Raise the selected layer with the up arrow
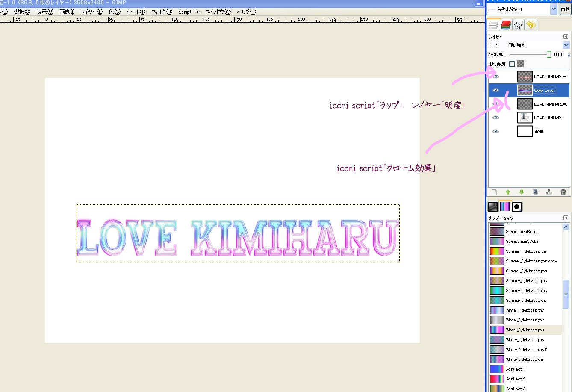This screenshot has width=572, height=392. pyautogui.click(x=508, y=192)
